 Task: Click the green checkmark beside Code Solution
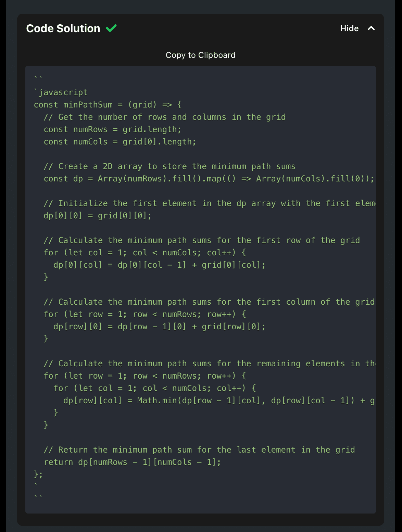tap(111, 28)
